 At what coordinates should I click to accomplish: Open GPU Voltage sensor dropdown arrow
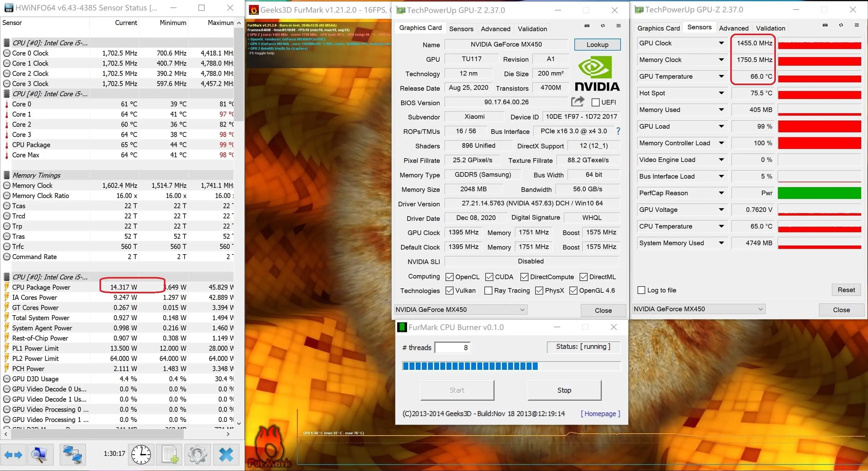click(x=721, y=210)
